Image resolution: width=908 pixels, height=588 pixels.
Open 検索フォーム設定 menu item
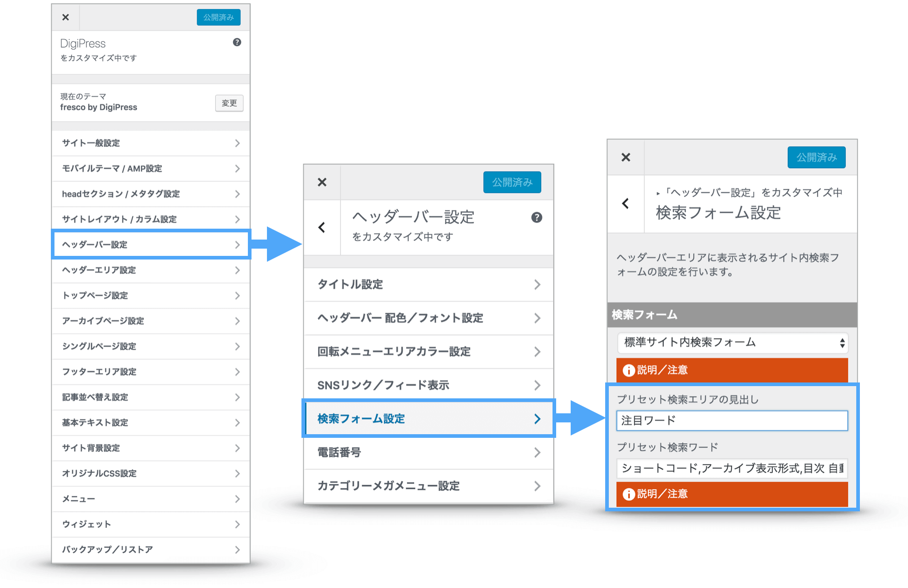pos(428,419)
